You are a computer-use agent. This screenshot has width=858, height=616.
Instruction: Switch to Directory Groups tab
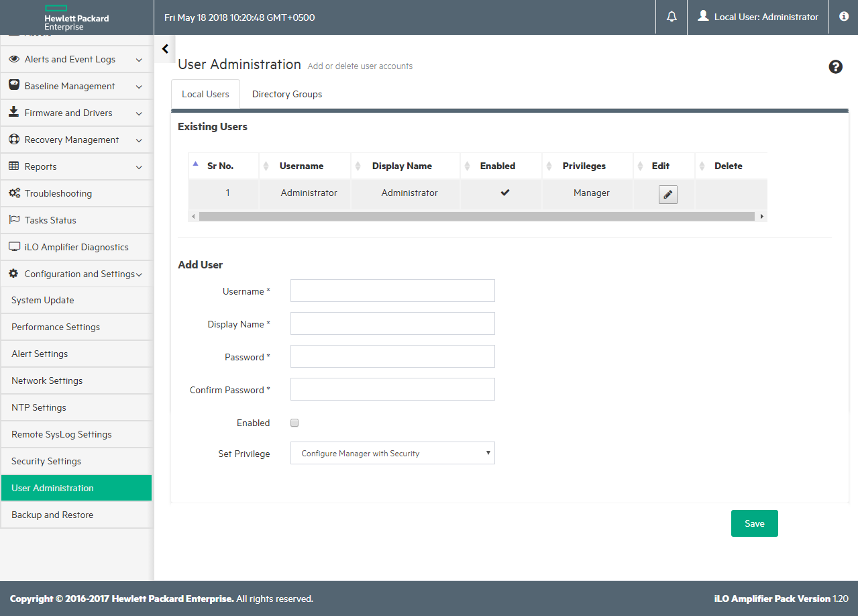[286, 94]
